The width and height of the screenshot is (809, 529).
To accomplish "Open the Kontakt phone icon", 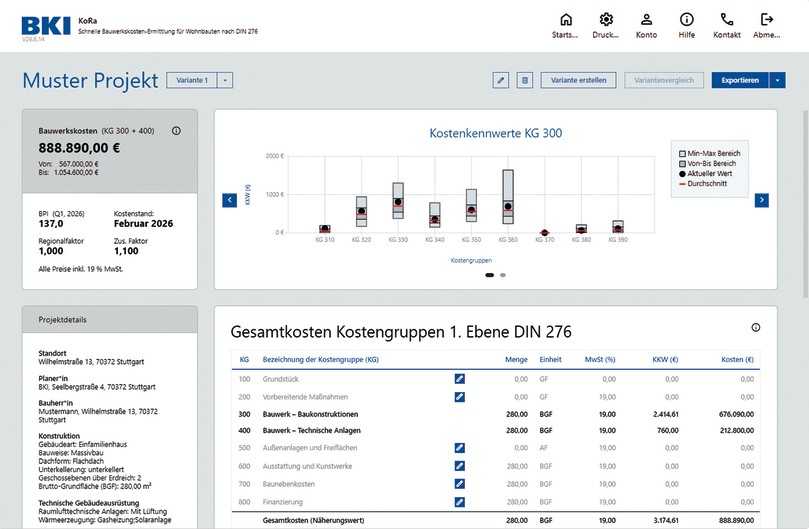I will (726, 20).
